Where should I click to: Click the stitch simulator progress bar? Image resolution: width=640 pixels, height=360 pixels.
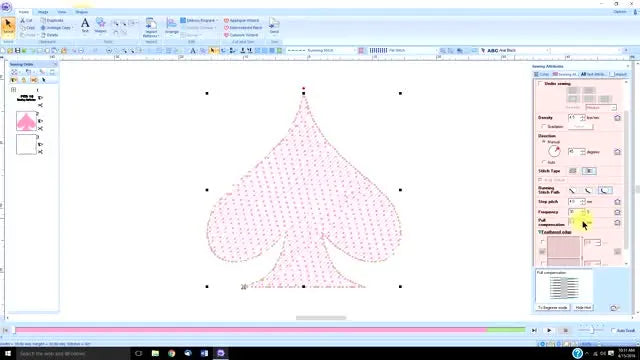(x=270, y=330)
